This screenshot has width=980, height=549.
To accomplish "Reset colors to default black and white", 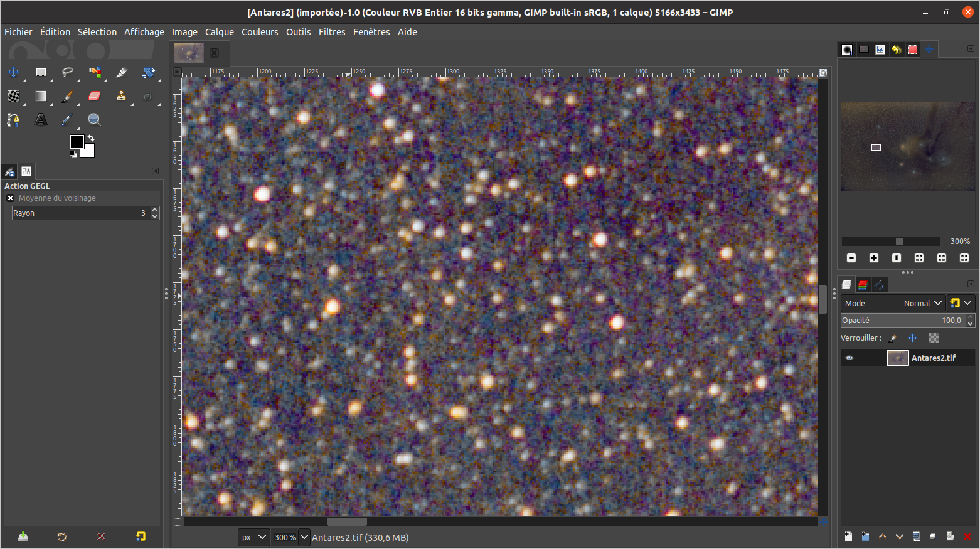I will (73, 154).
